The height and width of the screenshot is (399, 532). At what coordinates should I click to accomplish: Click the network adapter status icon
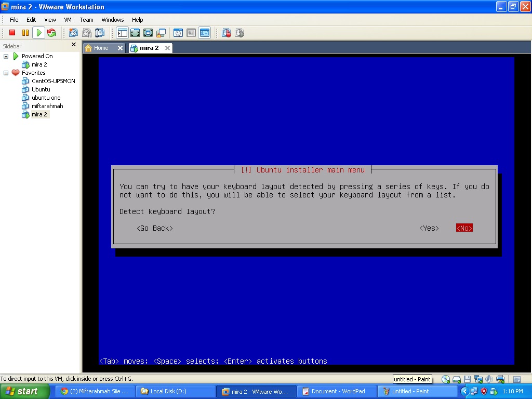478,379
